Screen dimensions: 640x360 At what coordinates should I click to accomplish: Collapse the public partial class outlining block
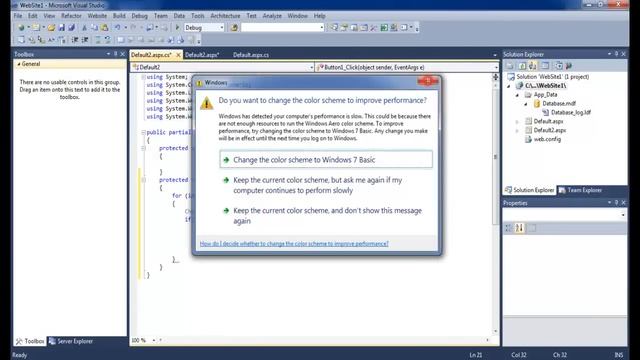[x=143, y=133]
